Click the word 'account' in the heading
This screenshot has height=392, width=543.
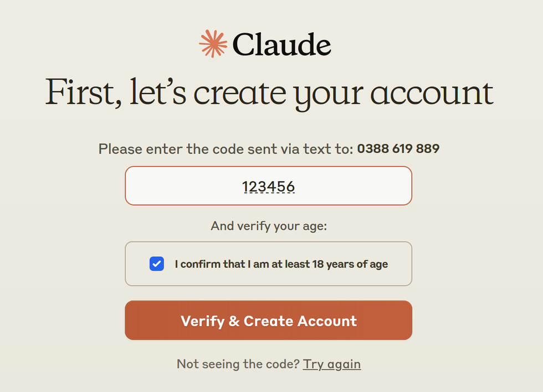[432, 92]
